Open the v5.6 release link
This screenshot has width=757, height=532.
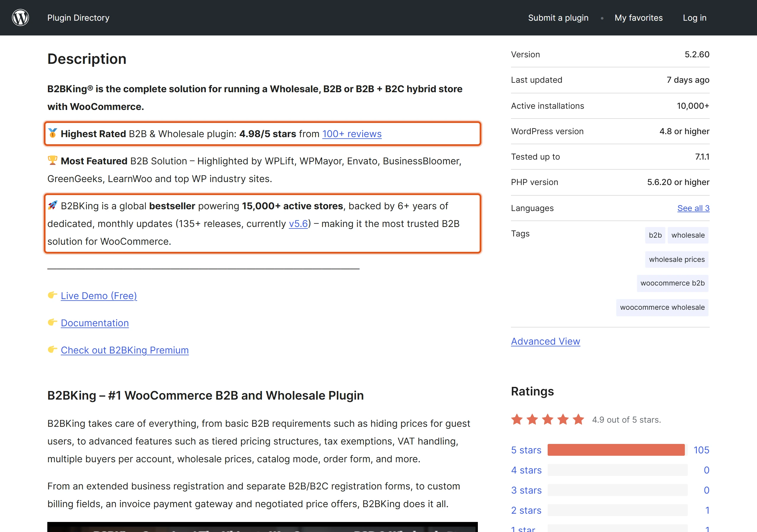pyautogui.click(x=298, y=224)
